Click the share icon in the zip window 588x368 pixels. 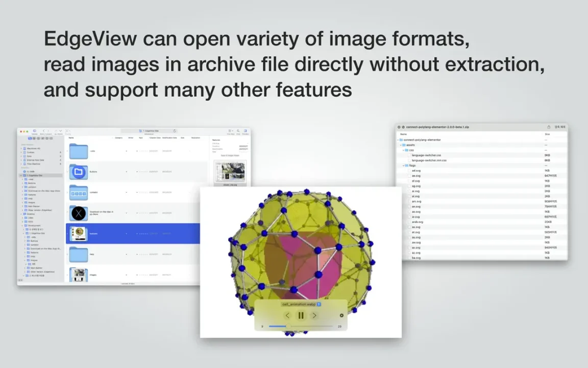tap(549, 127)
